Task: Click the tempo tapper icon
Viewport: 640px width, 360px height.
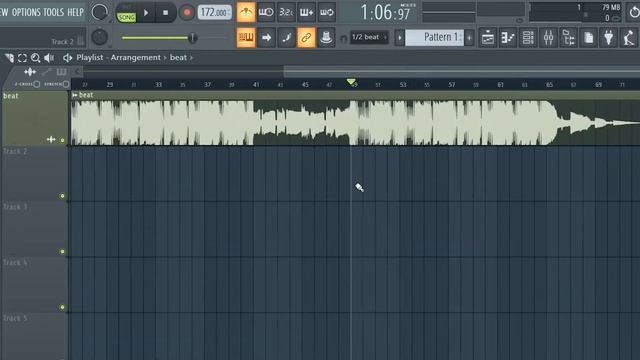Action: click(x=629, y=38)
